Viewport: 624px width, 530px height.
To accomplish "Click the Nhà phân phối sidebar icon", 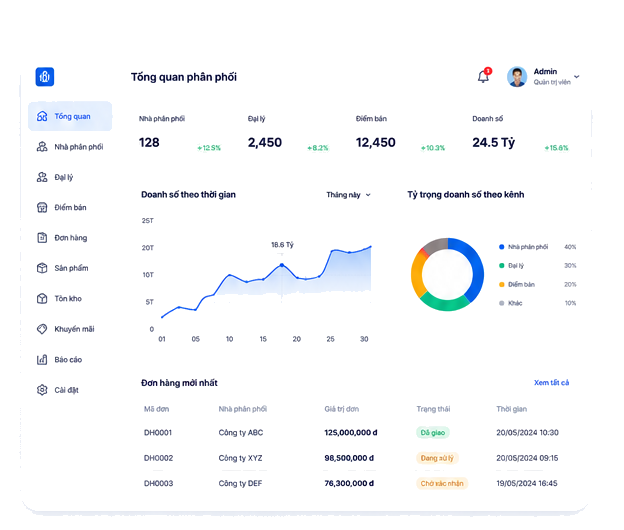I will click(42, 147).
